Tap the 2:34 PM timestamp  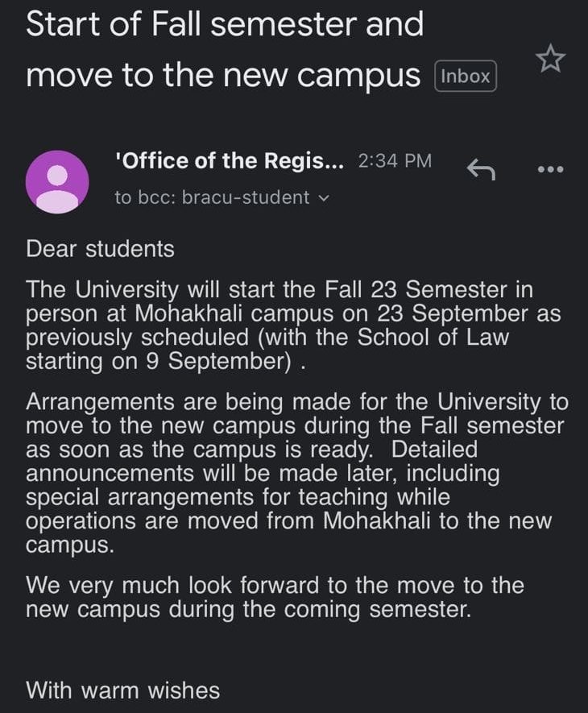[395, 160]
